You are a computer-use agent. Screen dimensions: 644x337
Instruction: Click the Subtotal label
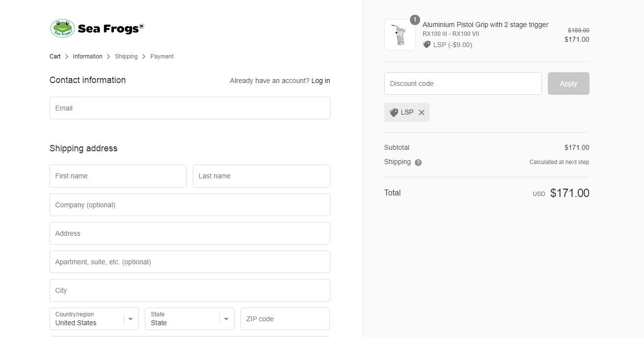coord(397,147)
